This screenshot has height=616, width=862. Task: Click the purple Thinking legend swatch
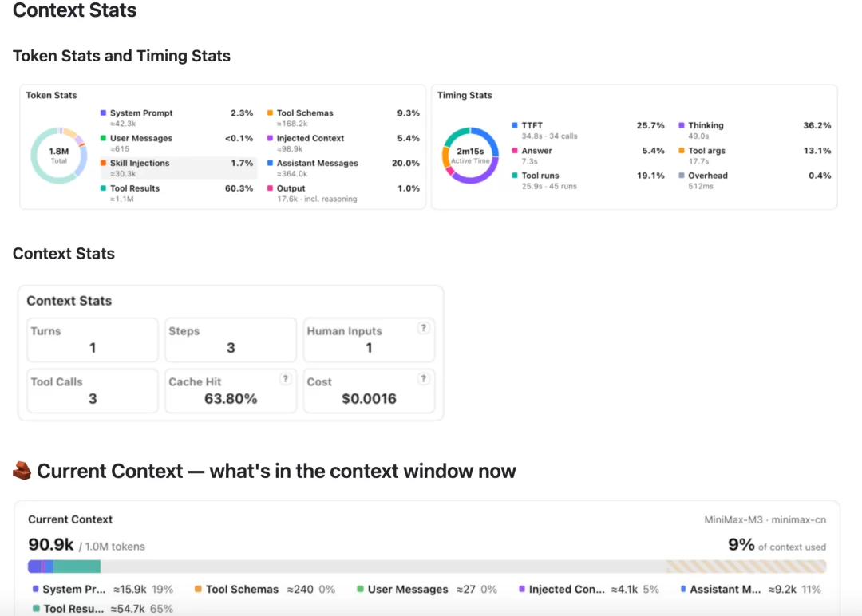pyautogui.click(x=682, y=125)
